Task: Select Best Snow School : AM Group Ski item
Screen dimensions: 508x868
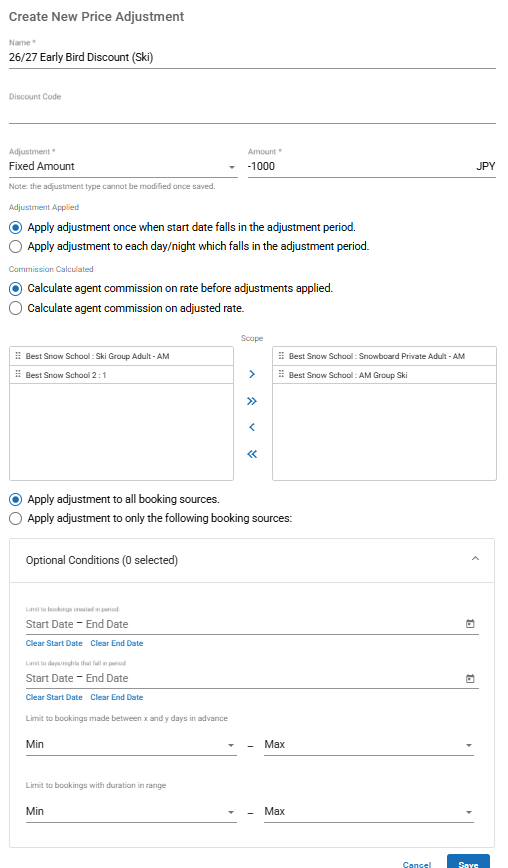Action: point(384,375)
